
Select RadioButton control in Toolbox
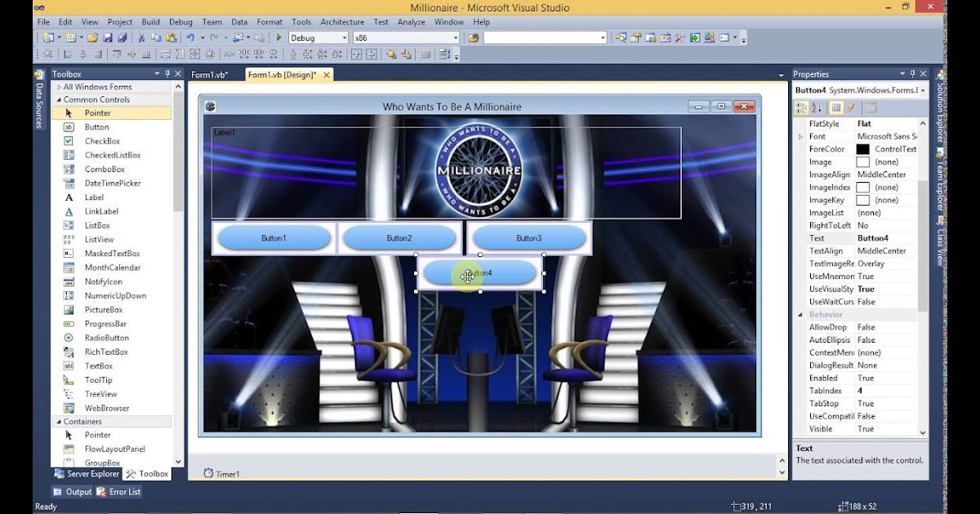(112, 338)
